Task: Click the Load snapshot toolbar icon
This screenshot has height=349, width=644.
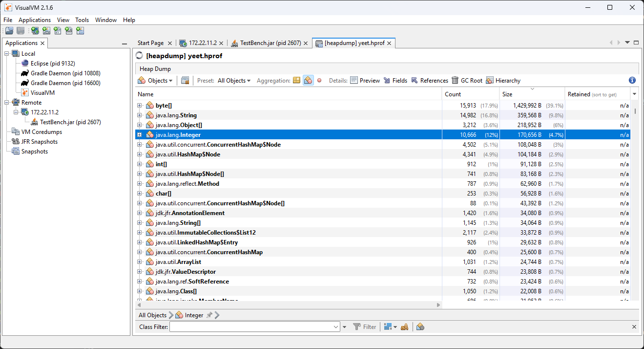Action: click(x=9, y=31)
